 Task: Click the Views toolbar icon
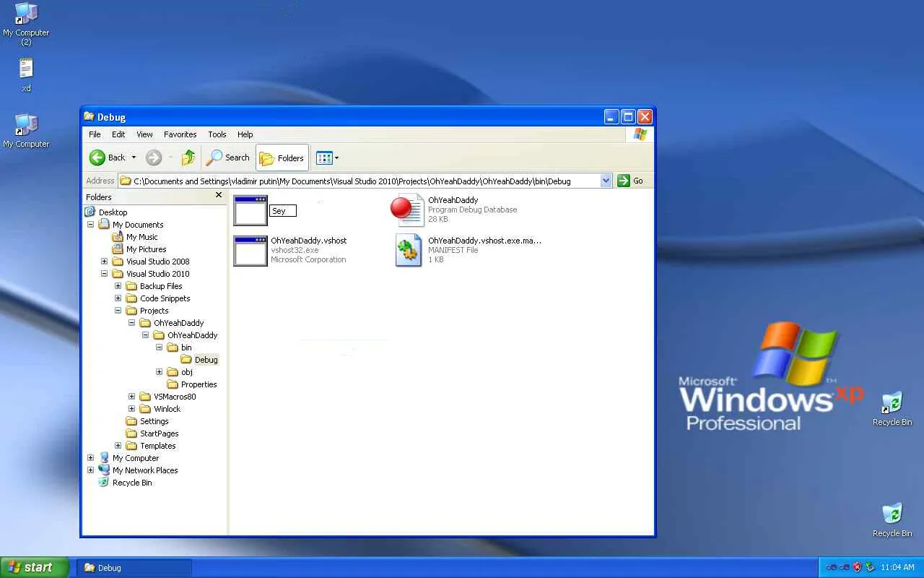point(323,158)
